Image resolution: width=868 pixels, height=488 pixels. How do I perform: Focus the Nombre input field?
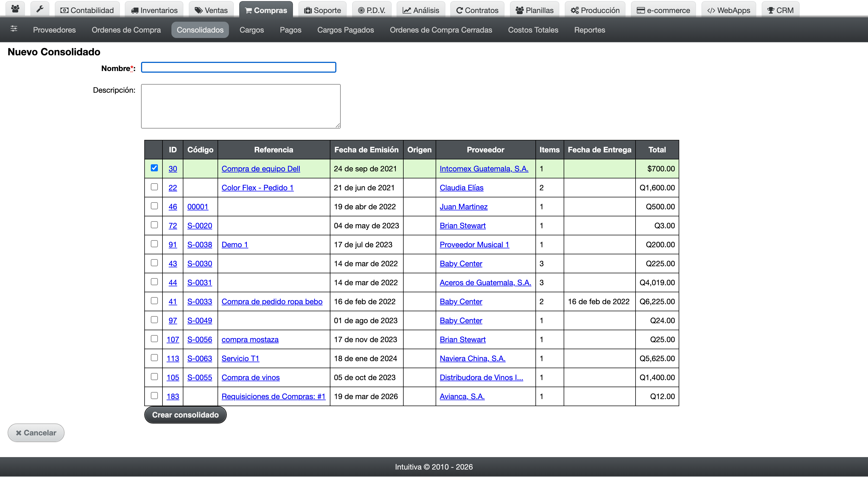click(x=239, y=67)
